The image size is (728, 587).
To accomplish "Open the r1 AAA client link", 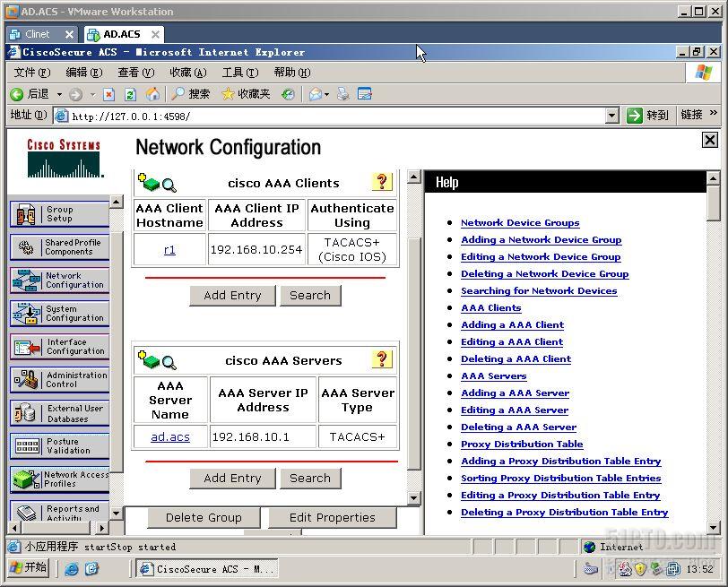I will pyautogui.click(x=169, y=250).
